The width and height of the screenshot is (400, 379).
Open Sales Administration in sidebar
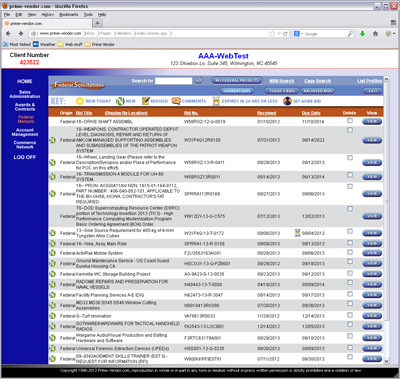pyautogui.click(x=25, y=94)
